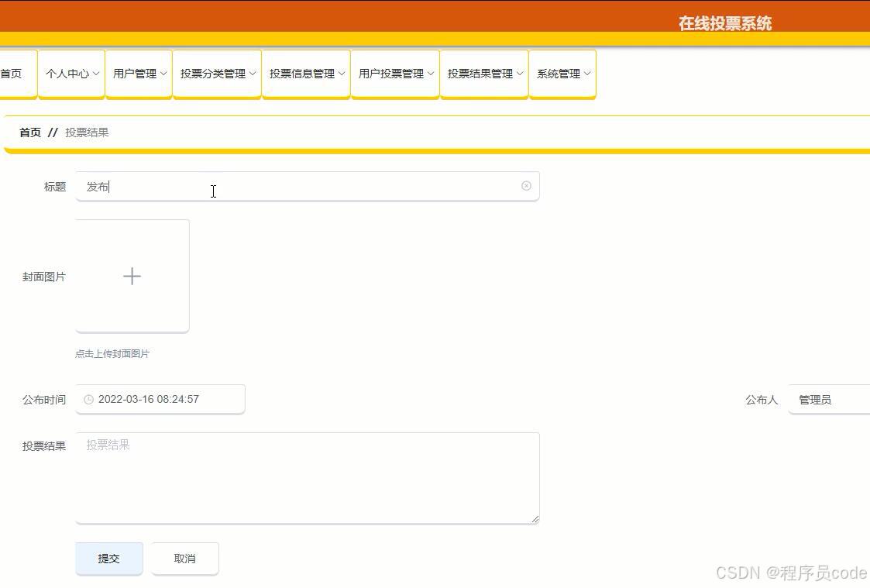Go to 首页 via the breadcrumb
This screenshot has width=870, height=588.
30,132
